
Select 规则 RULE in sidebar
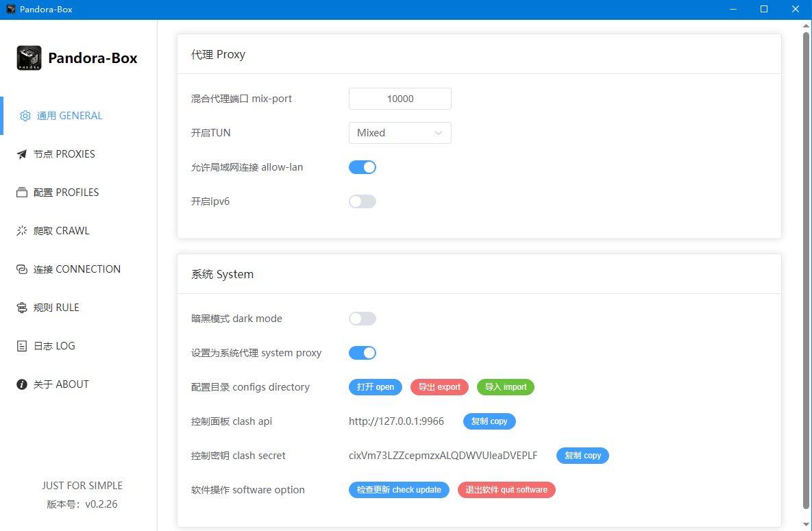[x=79, y=307]
